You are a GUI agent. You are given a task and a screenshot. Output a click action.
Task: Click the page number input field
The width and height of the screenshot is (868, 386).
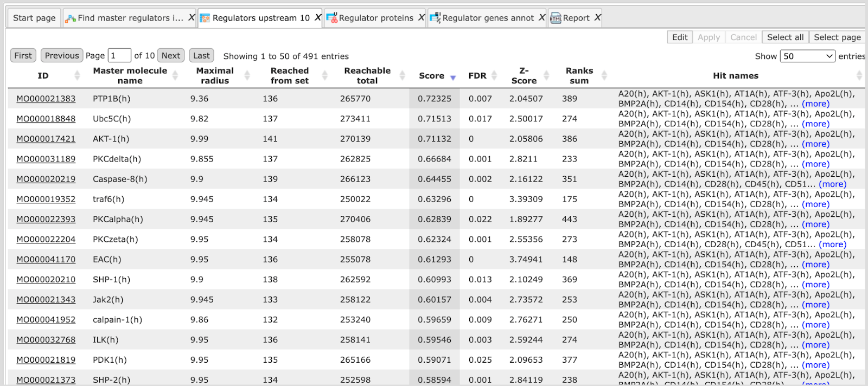[119, 55]
